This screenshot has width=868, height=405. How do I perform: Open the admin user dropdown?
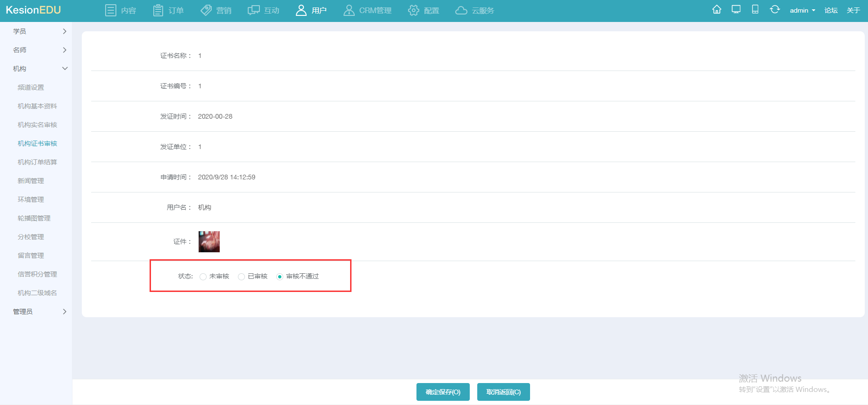(x=802, y=10)
